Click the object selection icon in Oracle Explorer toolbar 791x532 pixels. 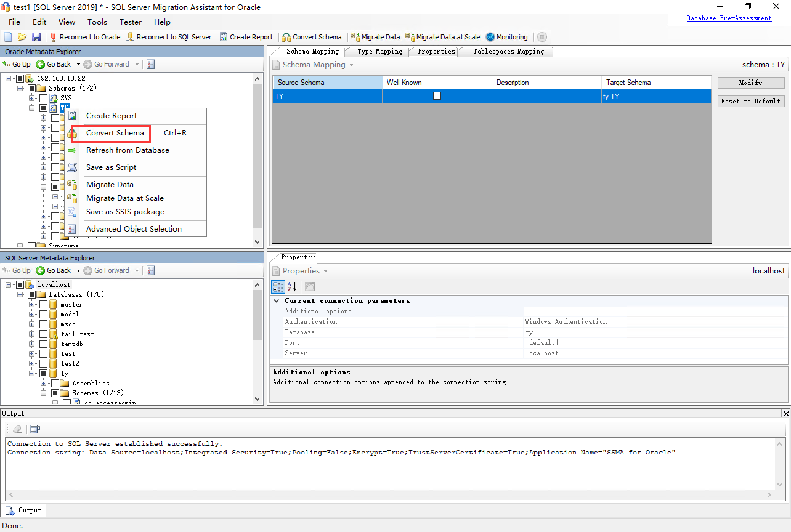tap(151, 64)
